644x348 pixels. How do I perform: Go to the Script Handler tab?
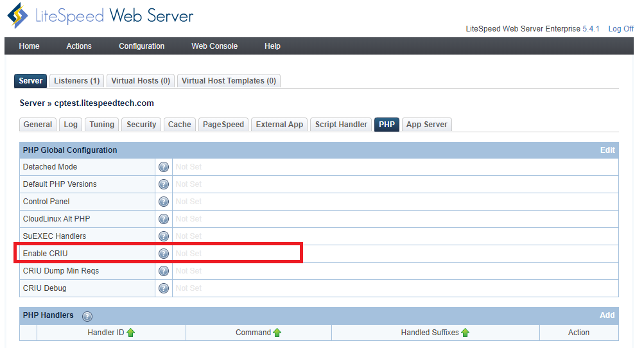tap(341, 125)
